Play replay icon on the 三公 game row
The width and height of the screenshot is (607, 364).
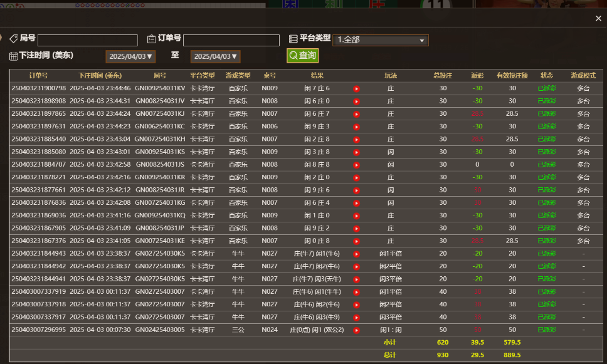point(356,330)
